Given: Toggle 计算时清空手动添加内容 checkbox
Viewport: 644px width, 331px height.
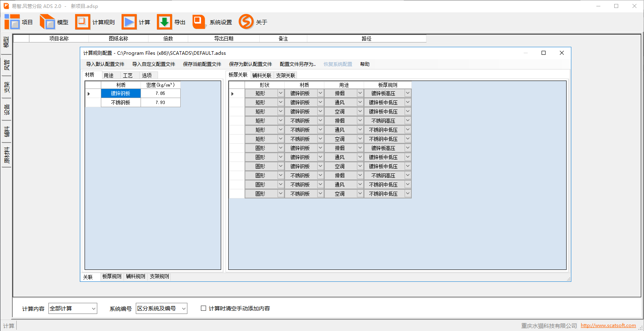Looking at the screenshot, I should [x=204, y=308].
